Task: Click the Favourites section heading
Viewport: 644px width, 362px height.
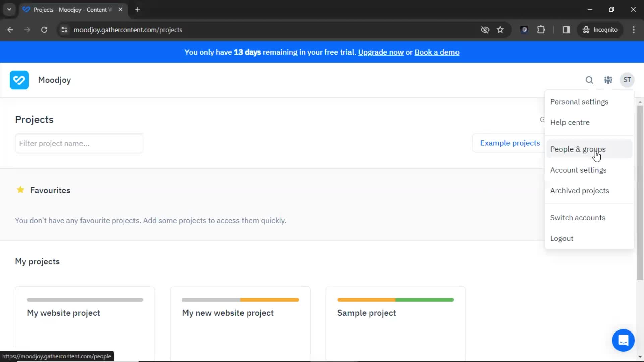Action: [50, 190]
